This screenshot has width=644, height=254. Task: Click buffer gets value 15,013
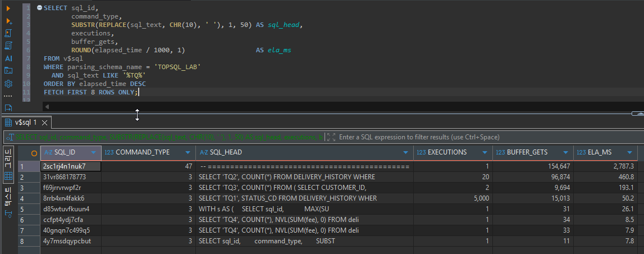533,198
